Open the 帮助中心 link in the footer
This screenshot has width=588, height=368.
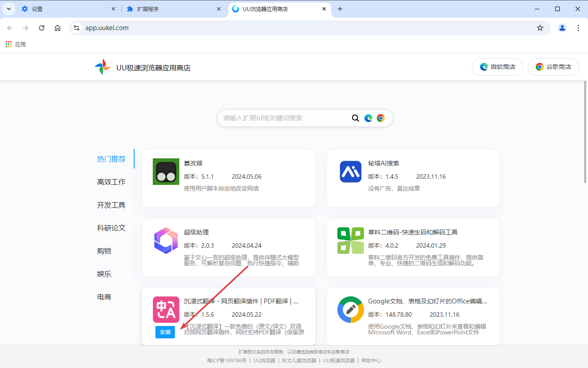click(x=371, y=360)
